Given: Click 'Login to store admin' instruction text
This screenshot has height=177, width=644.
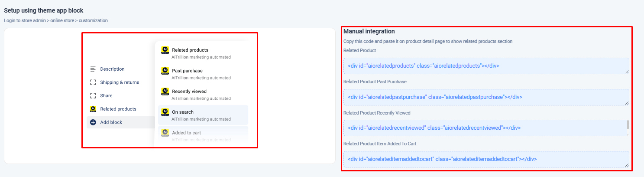Looking at the screenshot, I should (x=56, y=20).
